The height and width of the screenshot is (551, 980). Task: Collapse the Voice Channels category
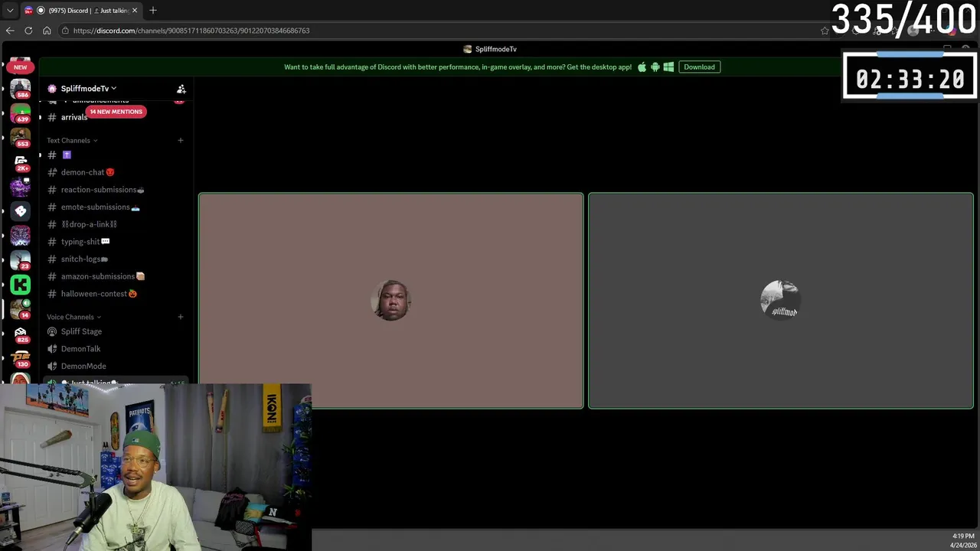click(73, 317)
